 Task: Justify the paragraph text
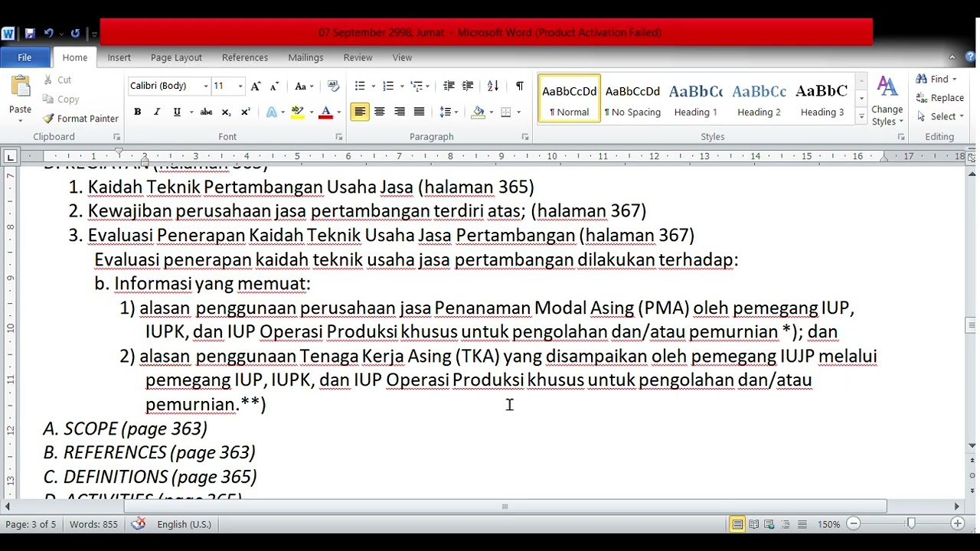419,112
